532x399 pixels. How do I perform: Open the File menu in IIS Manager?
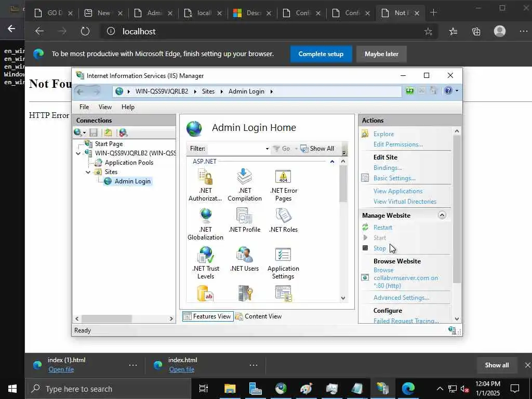click(x=84, y=107)
